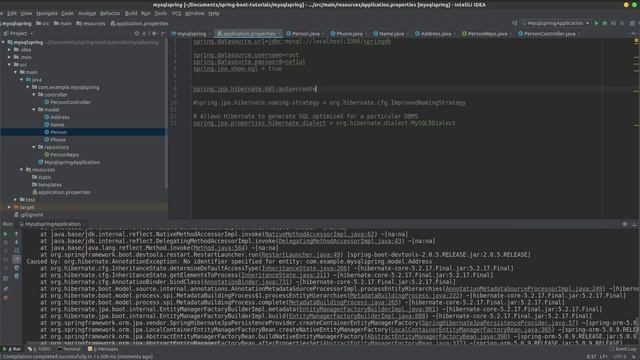The image size is (640, 360).
Task: Open the Refactor menu
Action: (110, 13)
